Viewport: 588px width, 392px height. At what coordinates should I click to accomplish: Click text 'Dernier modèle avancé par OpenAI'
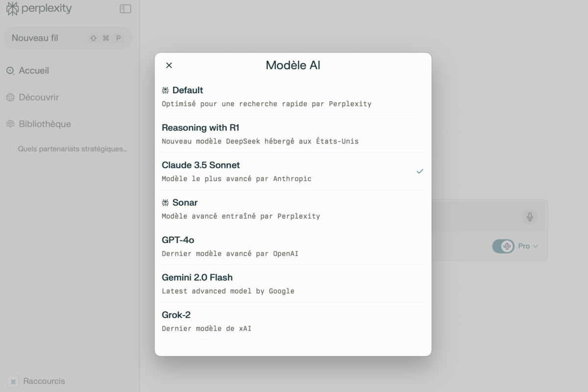pyautogui.click(x=230, y=254)
